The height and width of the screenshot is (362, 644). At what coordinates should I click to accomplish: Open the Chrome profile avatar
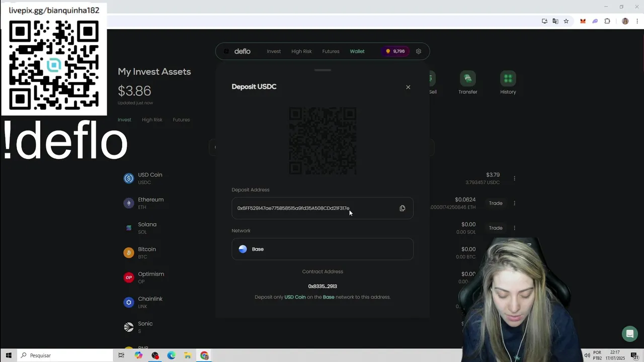point(625,21)
